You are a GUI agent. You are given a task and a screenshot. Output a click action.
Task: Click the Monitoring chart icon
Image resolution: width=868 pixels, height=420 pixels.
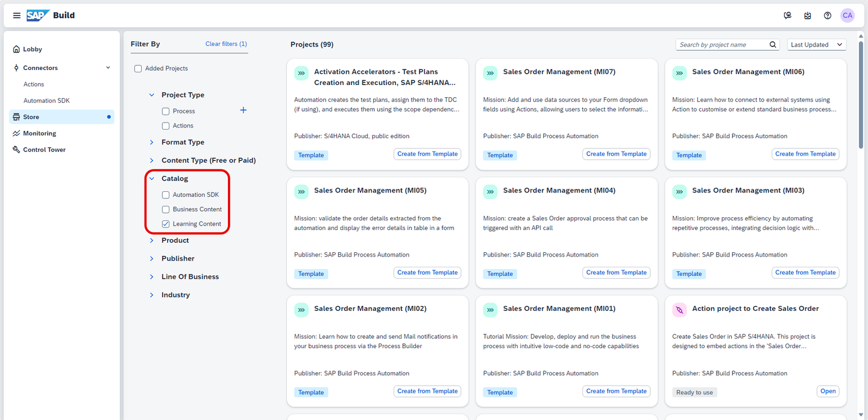coord(16,133)
